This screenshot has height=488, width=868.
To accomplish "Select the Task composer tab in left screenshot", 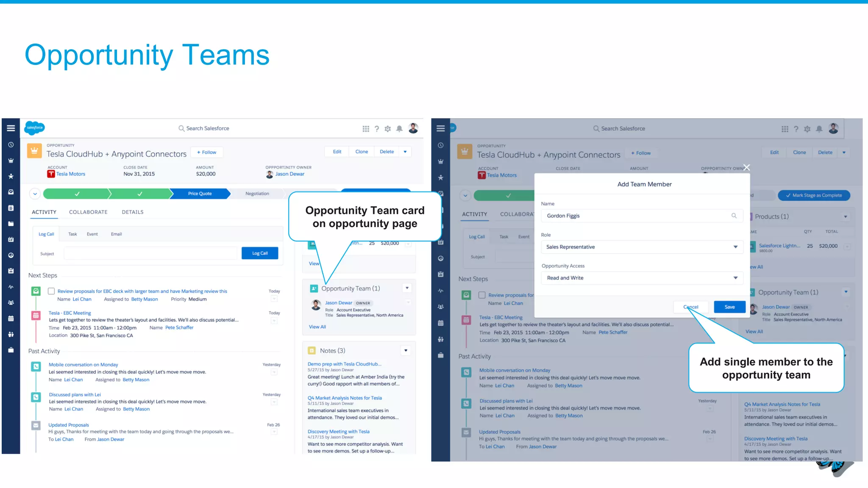I will [72, 234].
